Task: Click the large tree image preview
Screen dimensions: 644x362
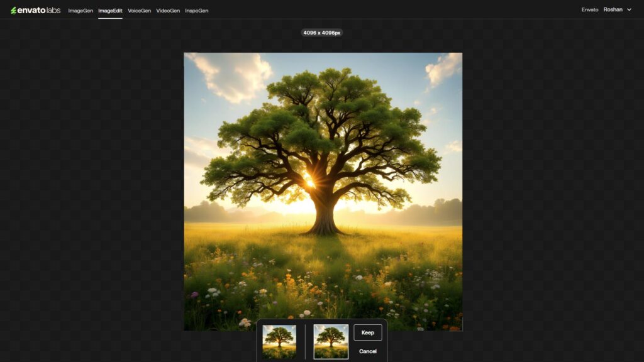Action: coord(322,189)
